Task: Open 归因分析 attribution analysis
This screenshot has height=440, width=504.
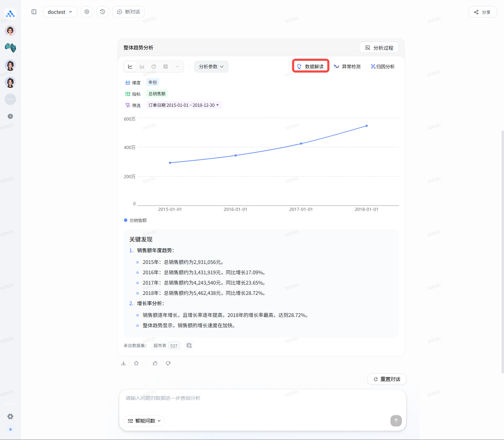Action: (x=383, y=67)
